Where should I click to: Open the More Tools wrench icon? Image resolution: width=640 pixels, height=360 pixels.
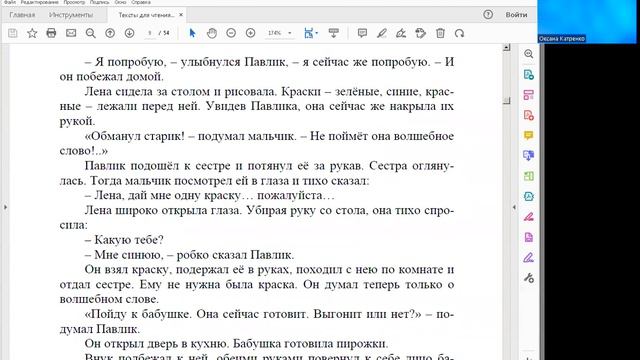pos(529,278)
